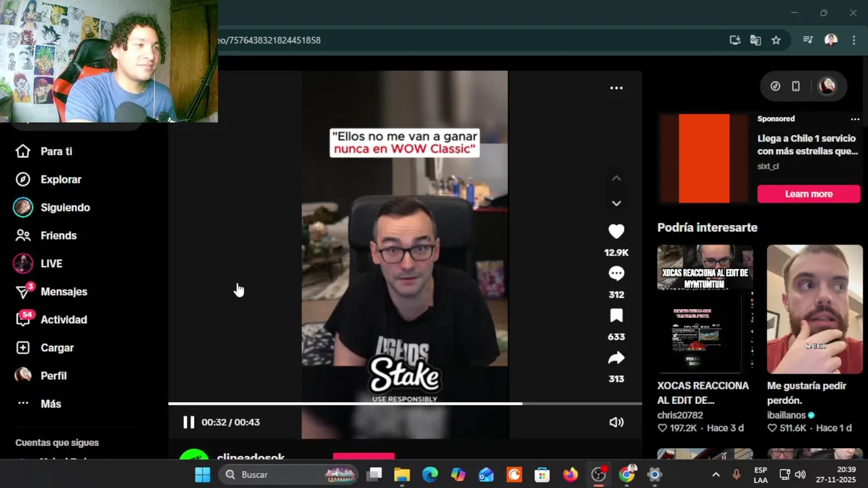Image resolution: width=868 pixels, height=488 pixels.
Task: Bookmark this page with star icon
Action: click(x=776, y=40)
